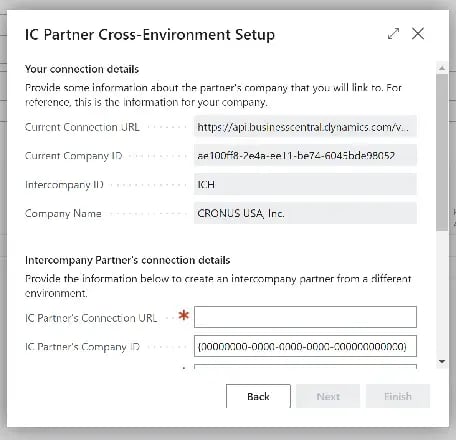The width and height of the screenshot is (456, 440).
Task: Click the Company Name field CRONUS USA, Inc.
Action: click(305, 213)
